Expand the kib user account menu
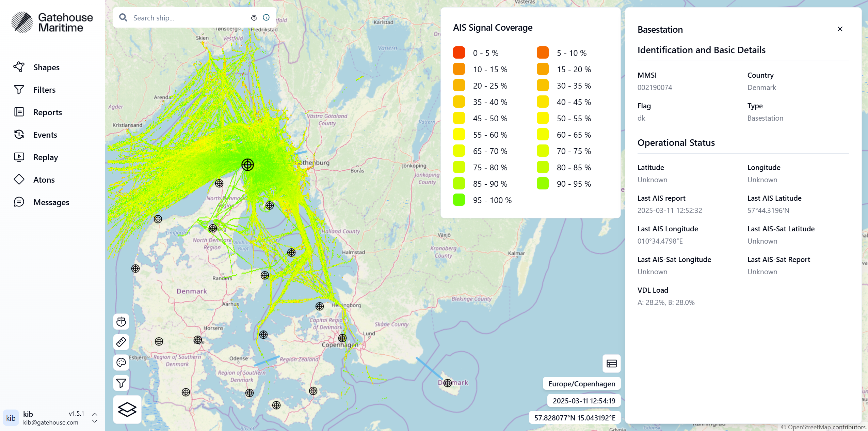This screenshot has height=431, width=868. (x=95, y=418)
